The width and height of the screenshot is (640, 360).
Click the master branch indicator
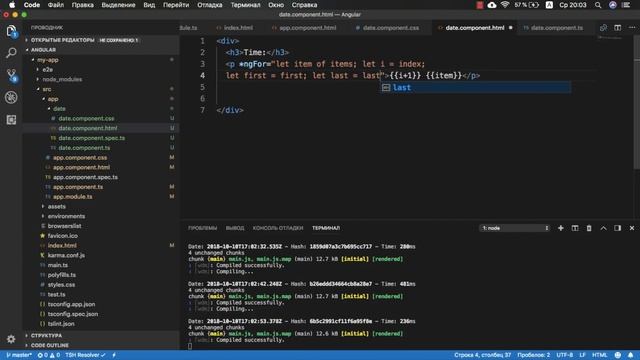coord(19,355)
